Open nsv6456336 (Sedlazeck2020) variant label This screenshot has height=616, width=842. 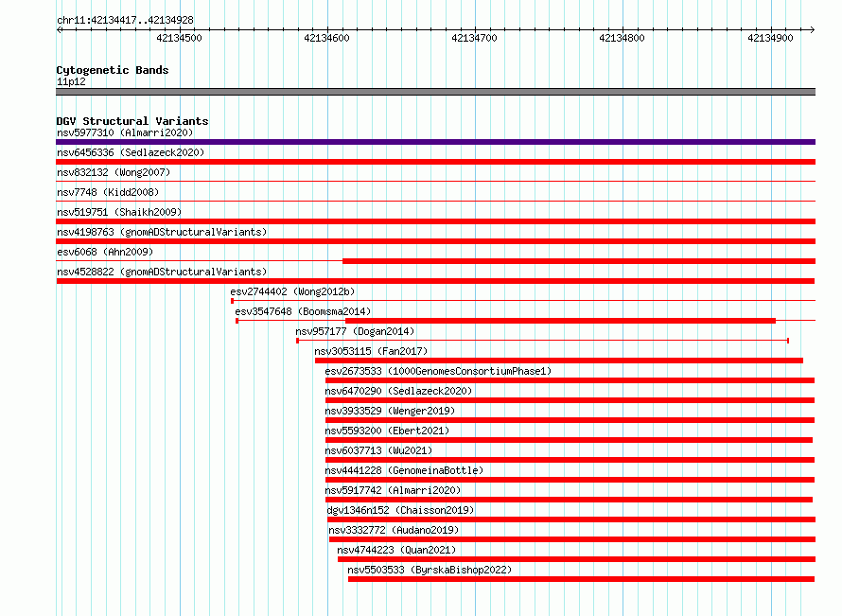point(131,152)
